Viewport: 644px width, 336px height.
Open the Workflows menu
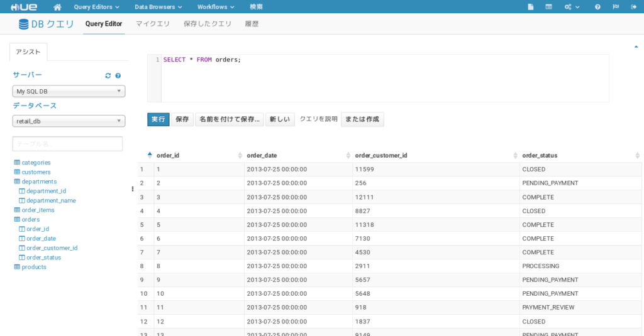[216, 7]
